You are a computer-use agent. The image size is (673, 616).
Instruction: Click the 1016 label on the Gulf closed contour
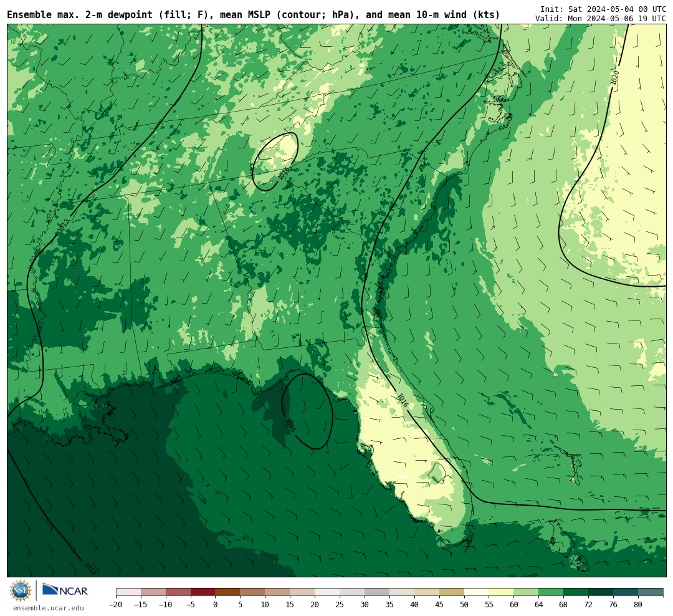click(x=290, y=426)
